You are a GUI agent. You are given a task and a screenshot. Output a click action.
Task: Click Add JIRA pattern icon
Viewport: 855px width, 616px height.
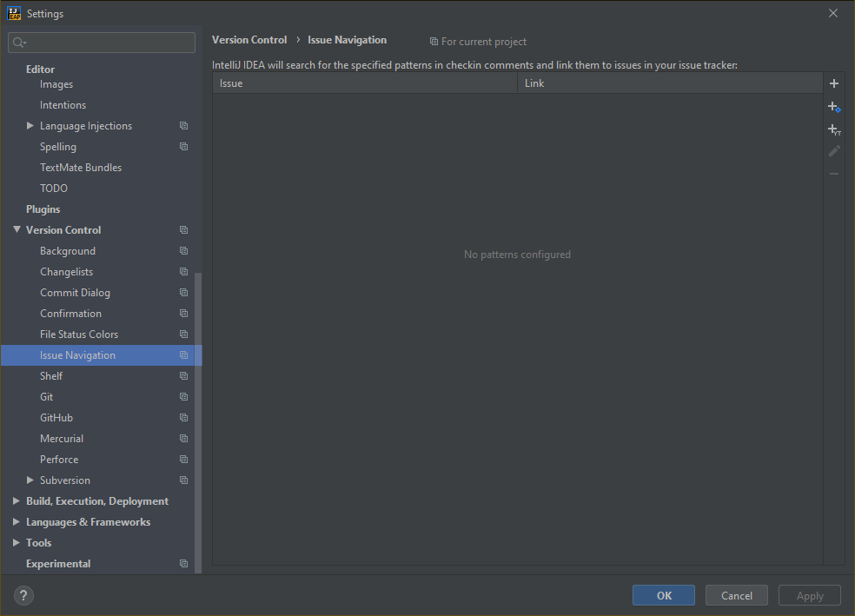(834, 107)
